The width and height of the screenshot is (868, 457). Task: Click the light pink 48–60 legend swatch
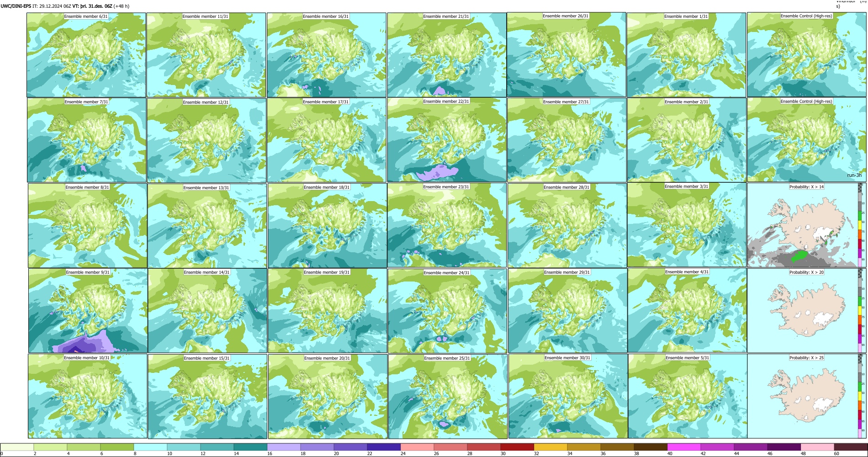[x=817, y=447]
